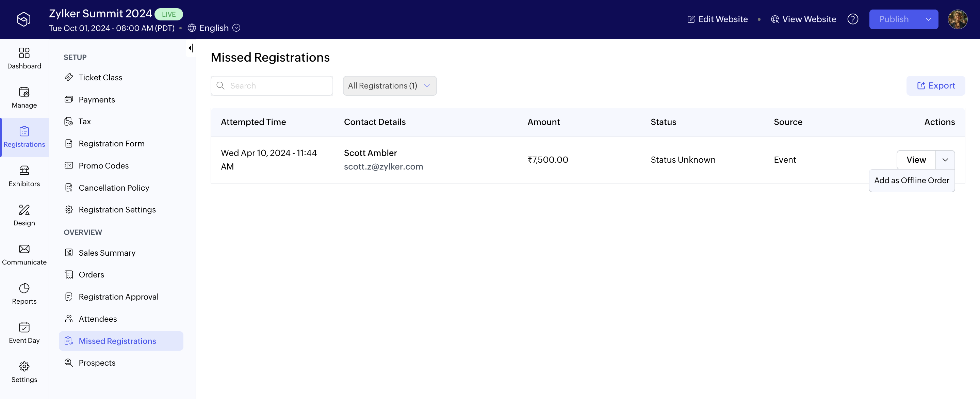Open the Orders overview page

(x=91, y=274)
